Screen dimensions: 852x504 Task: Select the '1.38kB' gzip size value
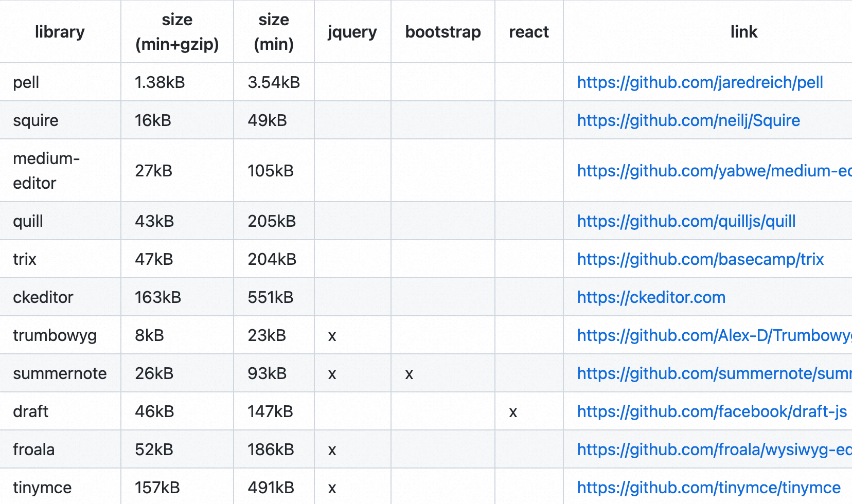(x=159, y=82)
